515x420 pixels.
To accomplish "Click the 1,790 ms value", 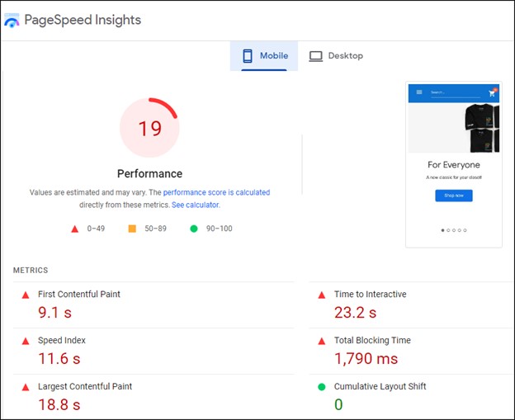I will (x=366, y=359).
